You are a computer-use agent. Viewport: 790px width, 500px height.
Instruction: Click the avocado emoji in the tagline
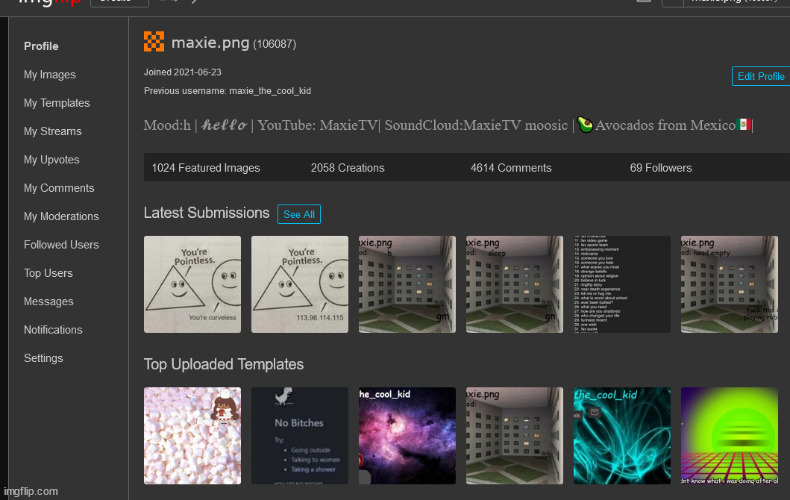pos(585,125)
